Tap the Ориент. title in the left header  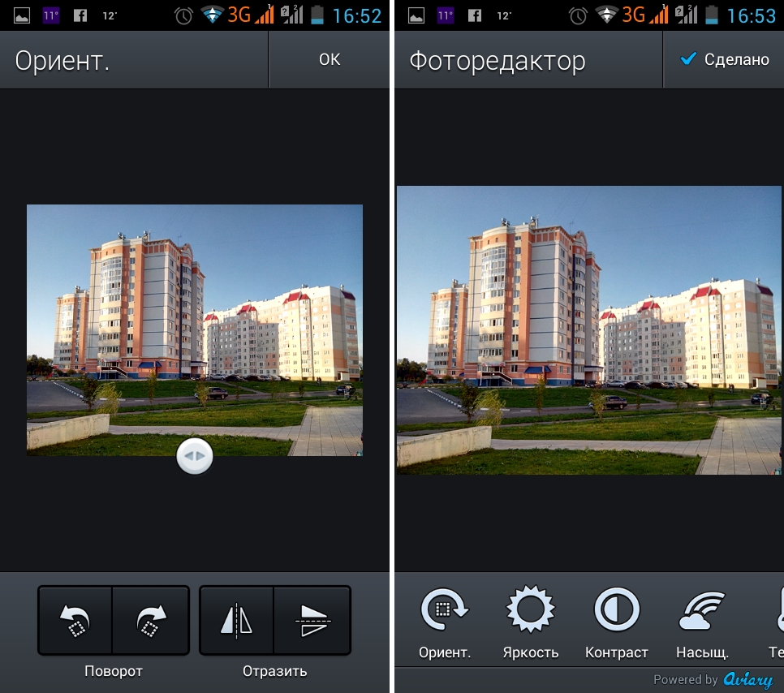coord(62,61)
